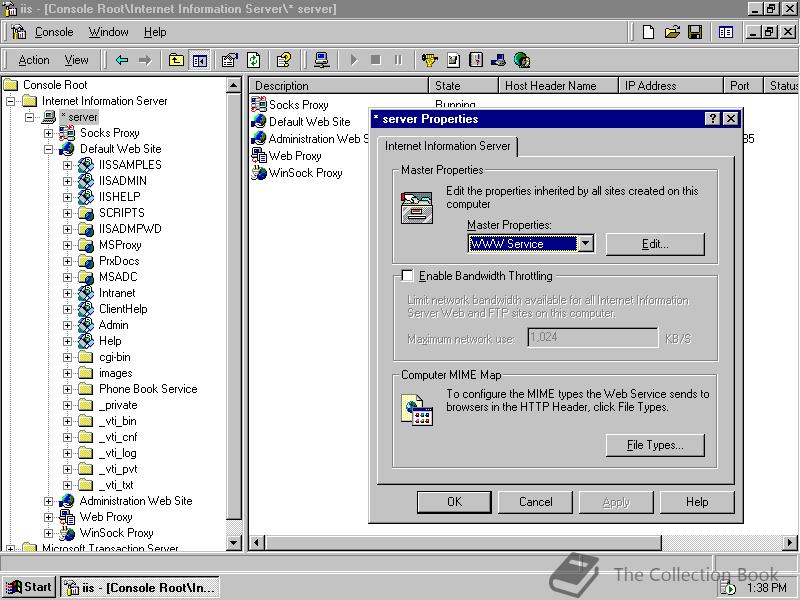
Task: Click WinSock Proxy icon in the right pane
Action: [x=259, y=172]
